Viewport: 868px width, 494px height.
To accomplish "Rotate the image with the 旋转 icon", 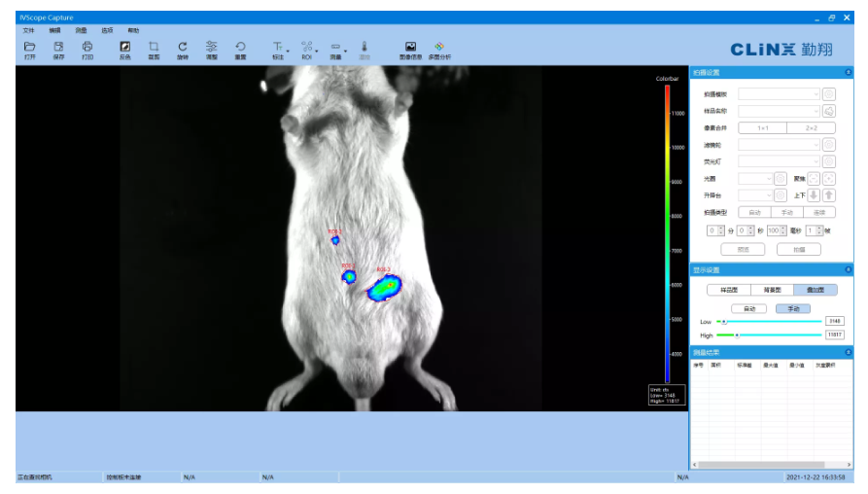I will coord(183,50).
